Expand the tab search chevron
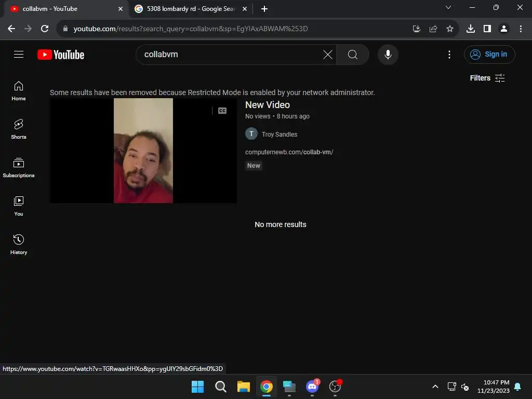The height and width of the screenshot is (399, 532). point(448,7)
